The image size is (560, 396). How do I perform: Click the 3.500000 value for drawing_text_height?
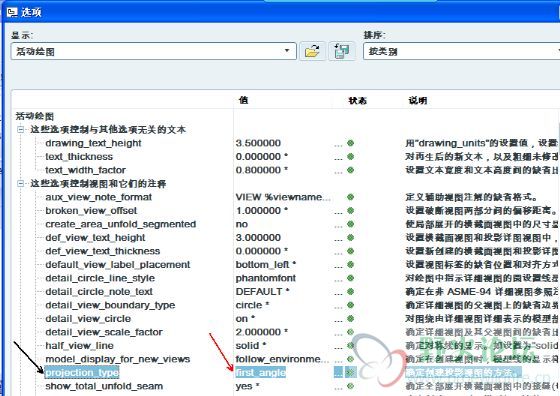click(258, 143)
